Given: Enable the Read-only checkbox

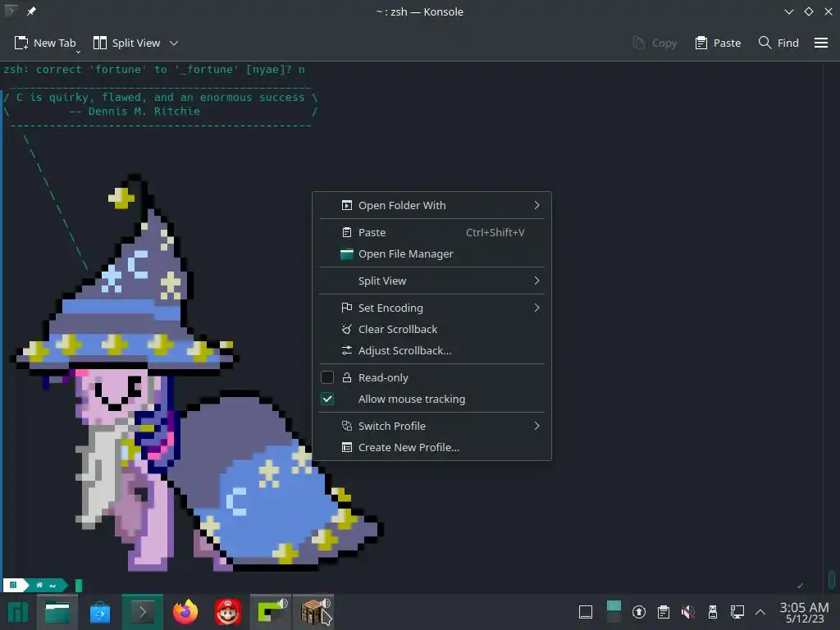Looking at the screenshot, I should (327, 377).
